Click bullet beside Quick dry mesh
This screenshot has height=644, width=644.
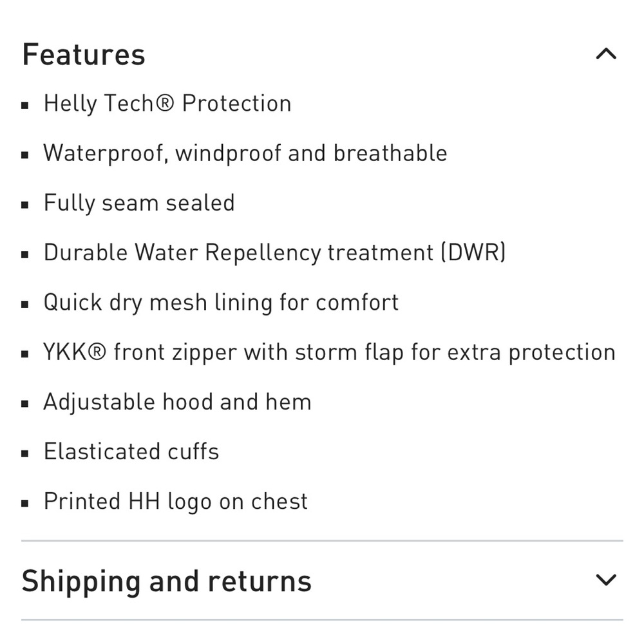[25, 304]
